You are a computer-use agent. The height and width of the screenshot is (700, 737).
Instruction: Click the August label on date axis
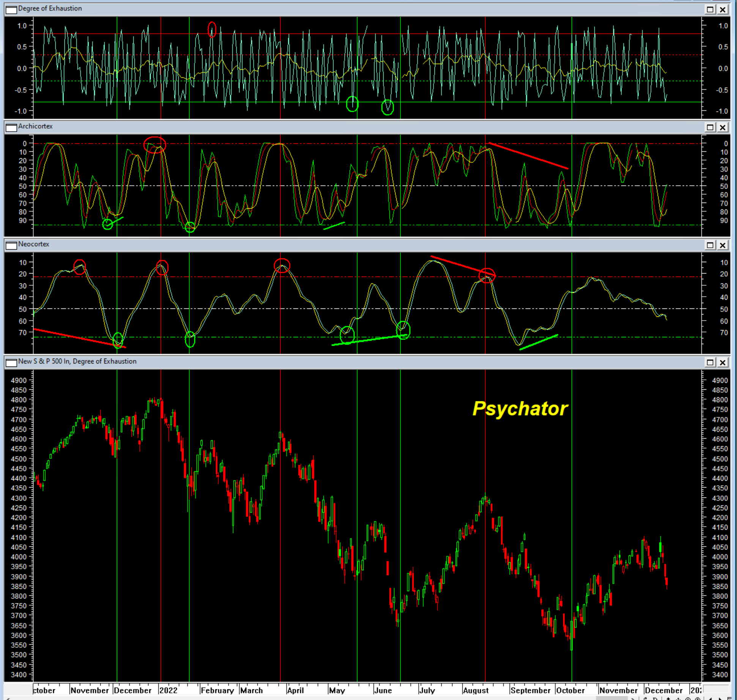click(x=476, y=690)
